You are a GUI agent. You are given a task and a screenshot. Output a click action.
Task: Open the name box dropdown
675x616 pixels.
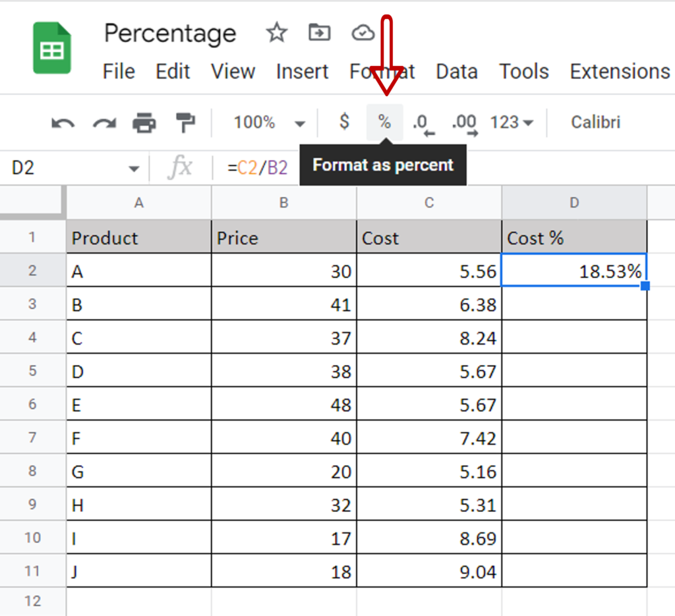[x=134, y=167]
